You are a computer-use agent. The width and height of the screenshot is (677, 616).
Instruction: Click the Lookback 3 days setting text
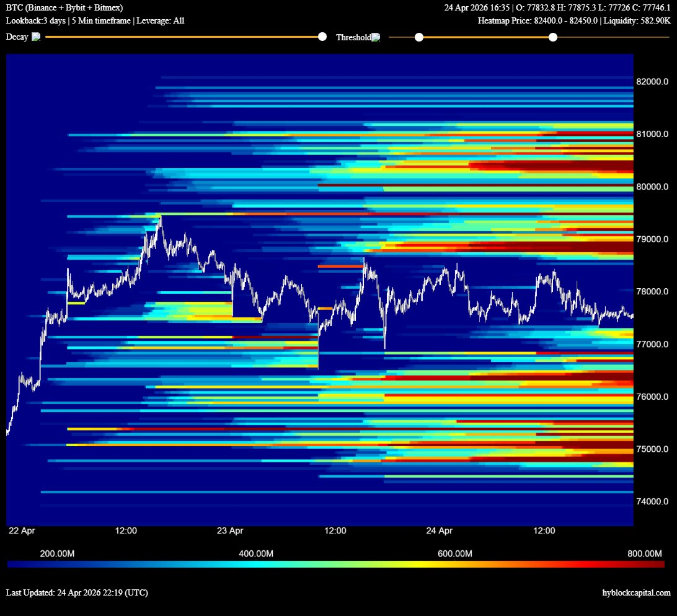(x=35, y=20)
